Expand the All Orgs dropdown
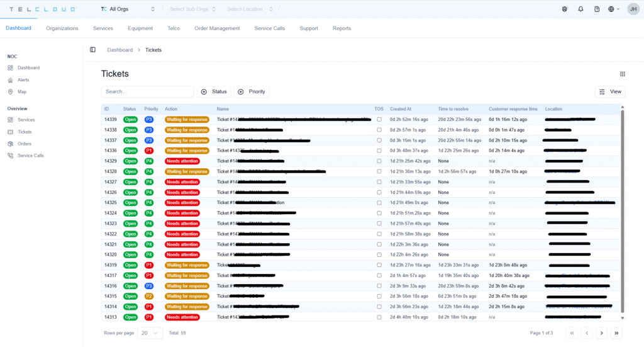Screen dimensions: 644x347 click(128, 9)
